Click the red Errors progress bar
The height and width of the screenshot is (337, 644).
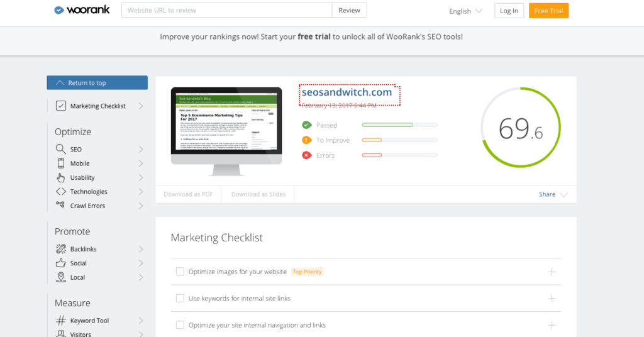coord(399,155)
